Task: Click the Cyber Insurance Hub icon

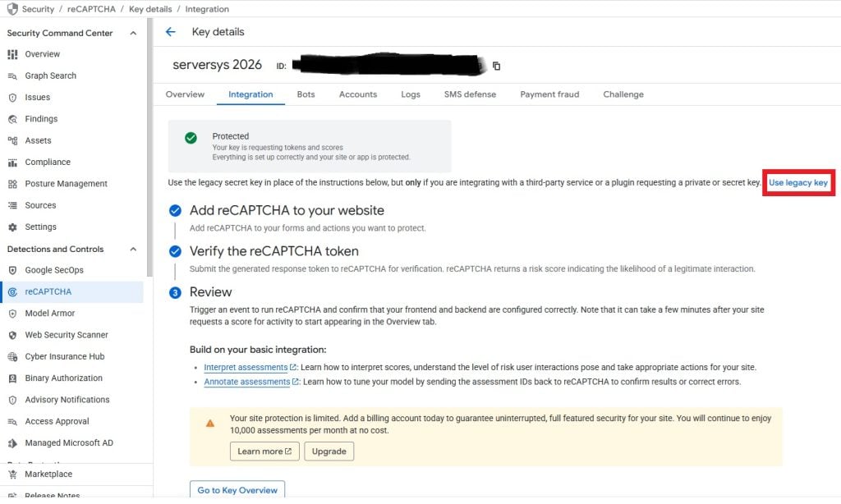Action: pos(12,356)
